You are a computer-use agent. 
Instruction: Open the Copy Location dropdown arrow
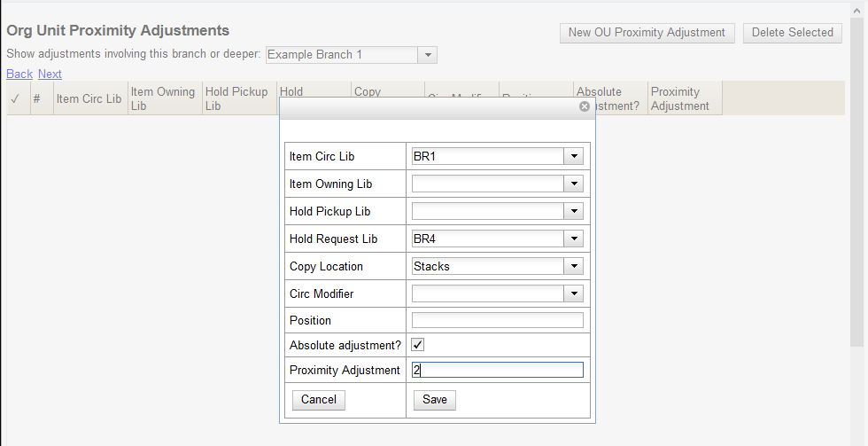574,266
